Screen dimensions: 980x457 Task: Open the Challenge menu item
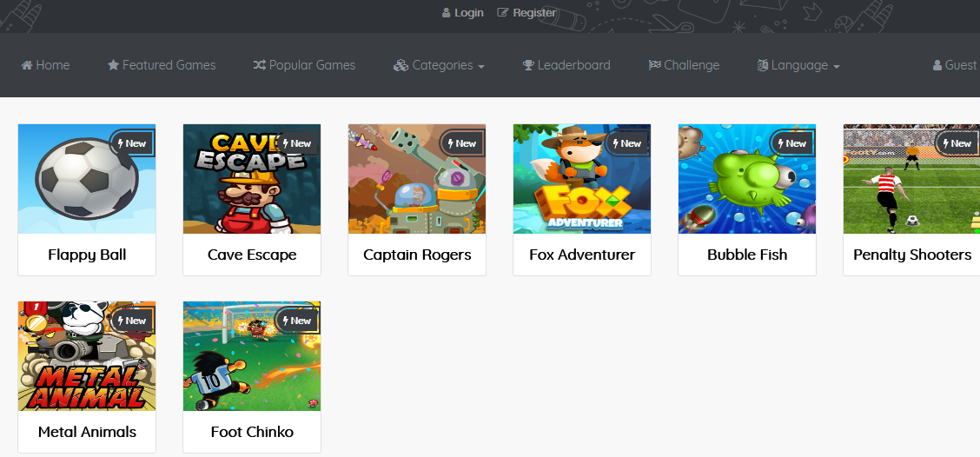685,65
